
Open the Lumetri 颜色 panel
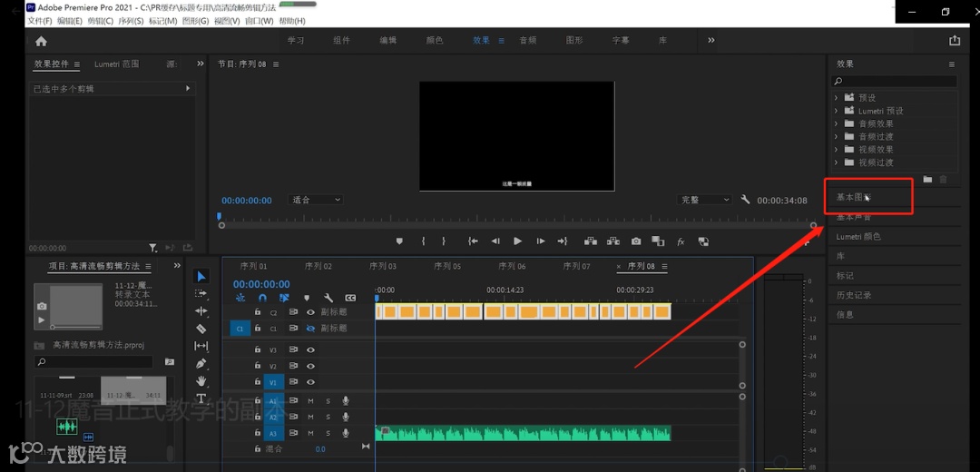click(x=858, y=237)
